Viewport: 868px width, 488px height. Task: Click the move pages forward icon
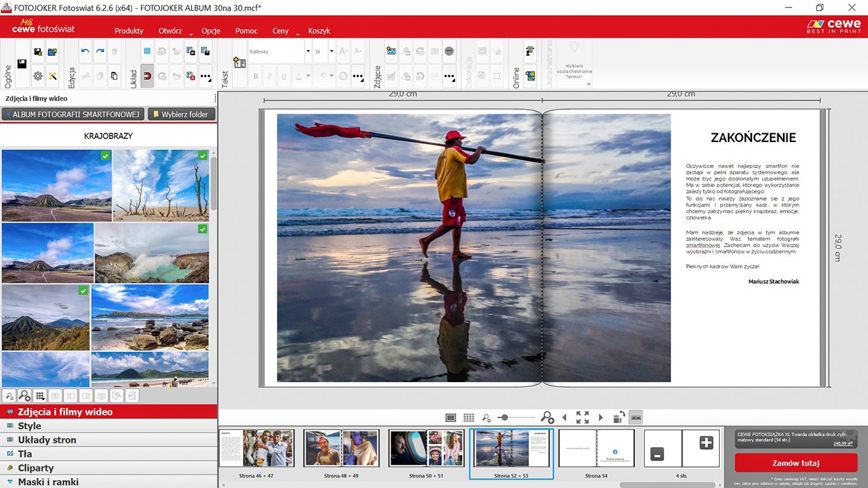[x=191, y=51]
